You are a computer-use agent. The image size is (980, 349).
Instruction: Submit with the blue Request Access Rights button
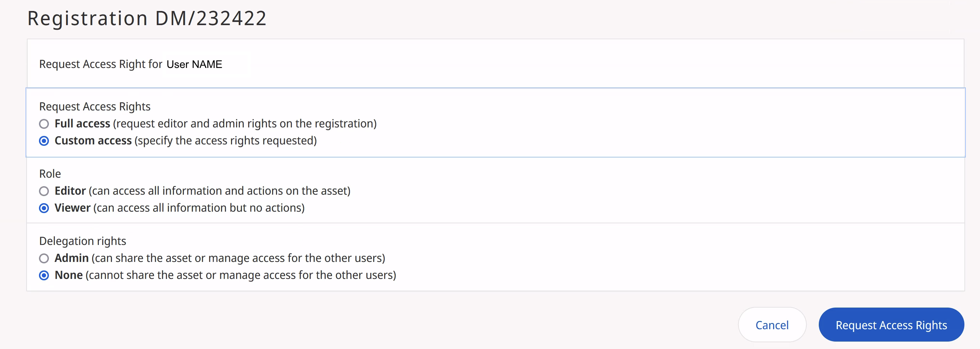[891, 325]
